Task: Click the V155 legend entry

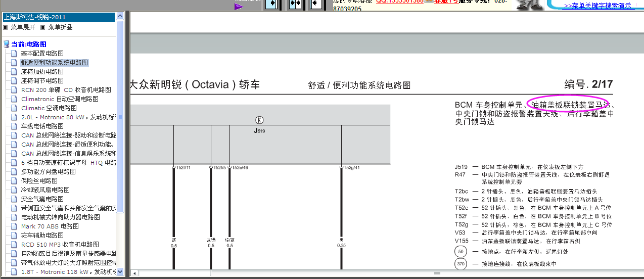Action: [x=519, y=241]
